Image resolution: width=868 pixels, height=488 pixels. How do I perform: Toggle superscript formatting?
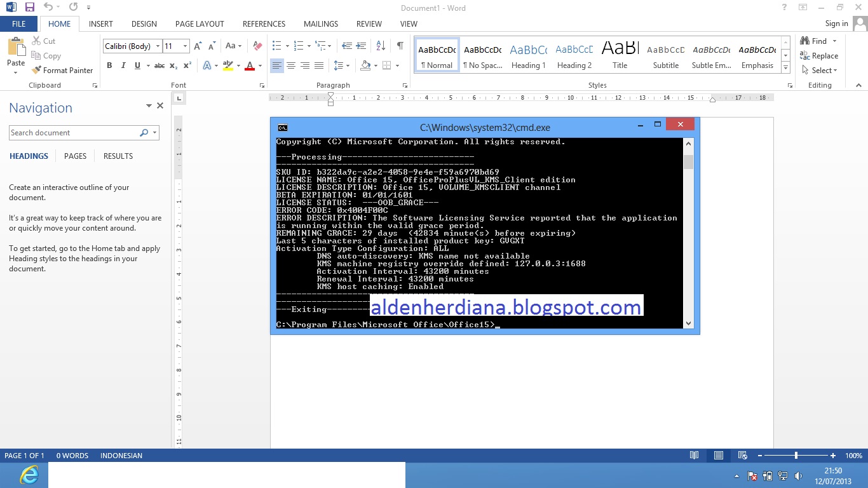point(187,65)
